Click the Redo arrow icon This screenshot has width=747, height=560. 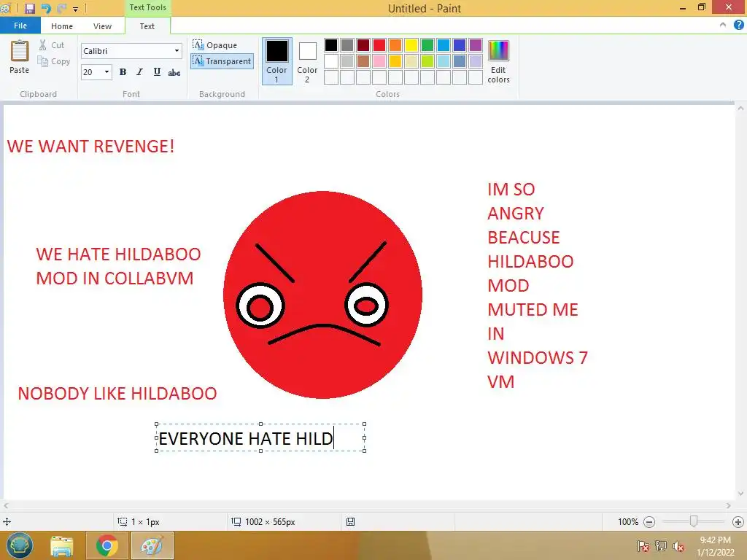[61, 8]
